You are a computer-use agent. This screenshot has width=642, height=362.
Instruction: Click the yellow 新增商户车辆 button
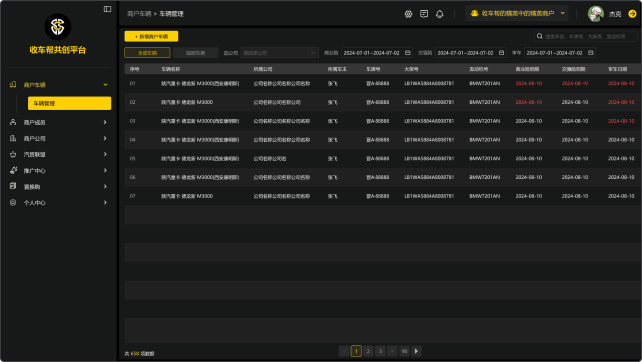coord(151,36)
